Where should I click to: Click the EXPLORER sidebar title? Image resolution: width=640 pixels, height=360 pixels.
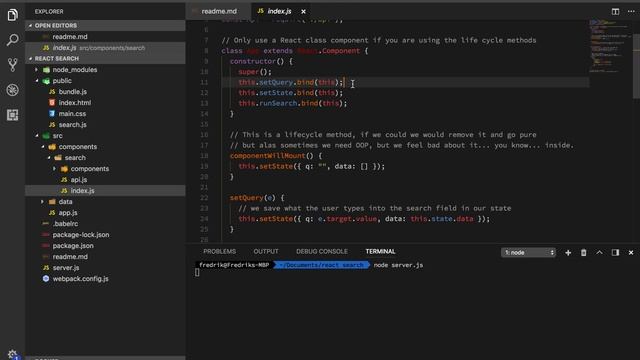pos(49,11)
